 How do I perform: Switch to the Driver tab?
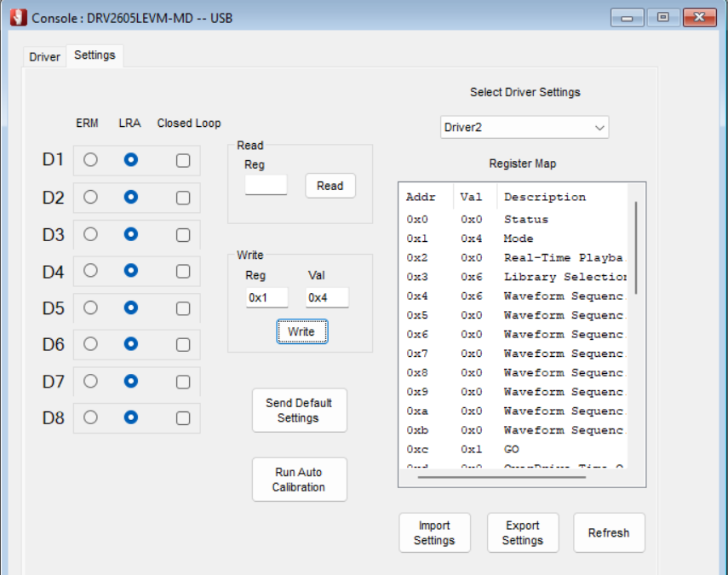[44, 57]
